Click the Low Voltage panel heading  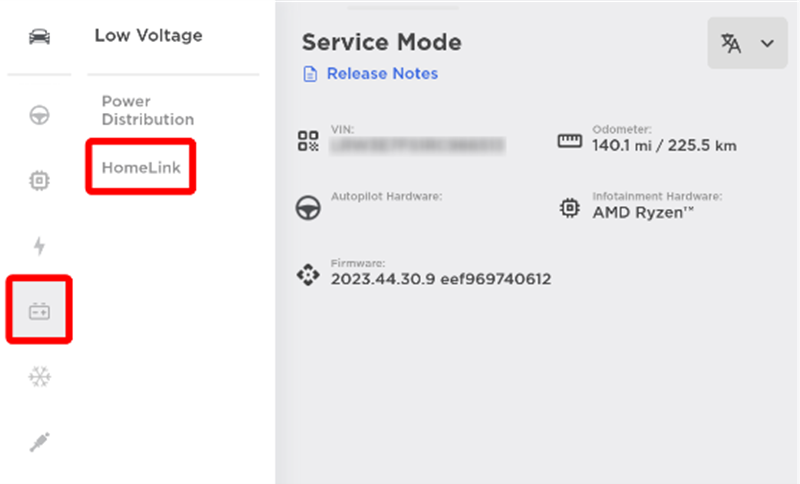click(148, 36)
